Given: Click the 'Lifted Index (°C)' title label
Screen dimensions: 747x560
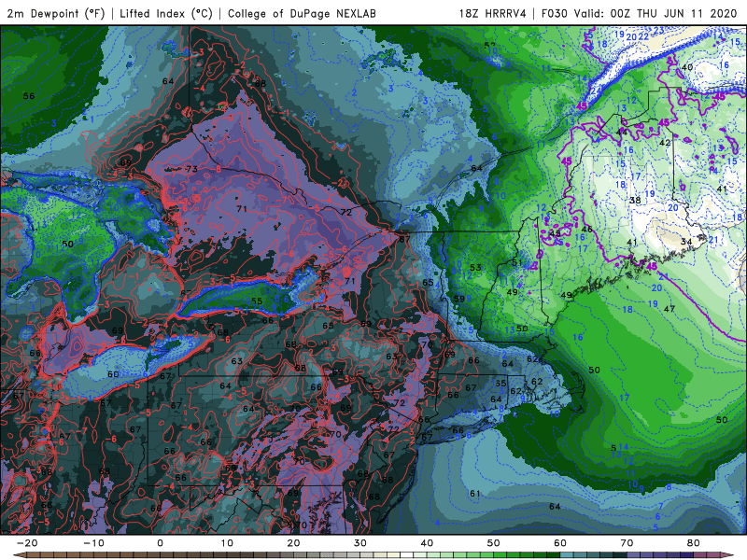Looking at the screenshot, I should tap(166, 14).
